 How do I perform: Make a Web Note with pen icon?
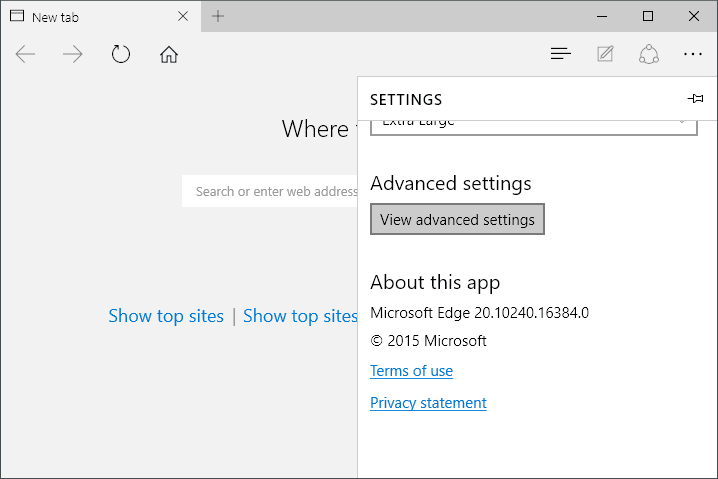605,54
